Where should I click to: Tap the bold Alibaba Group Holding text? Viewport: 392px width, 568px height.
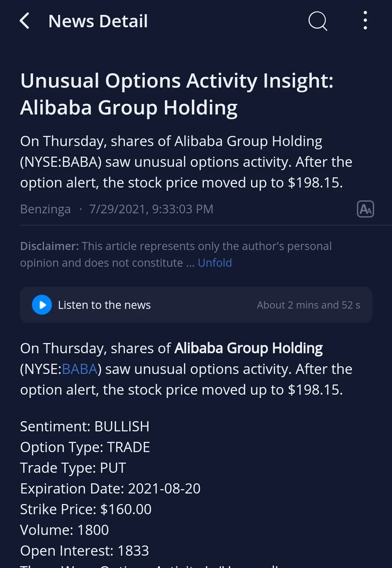pyautogui.click(x=249, y=348)
